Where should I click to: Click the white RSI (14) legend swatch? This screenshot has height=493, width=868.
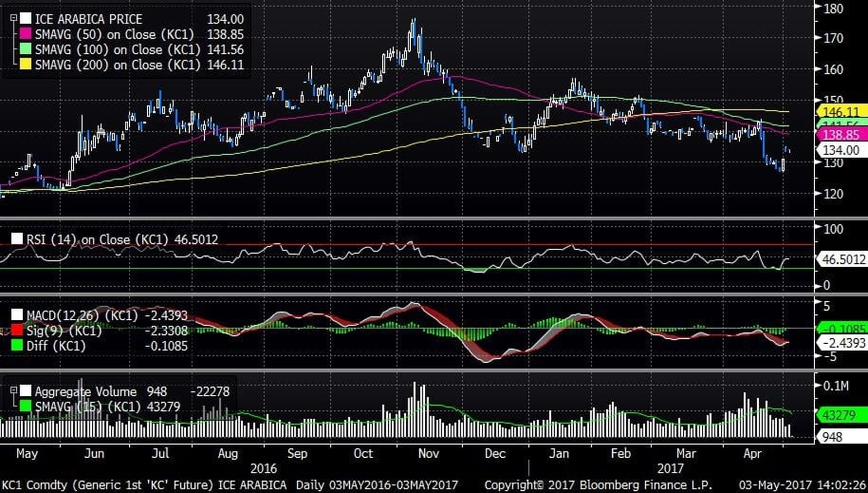click(17, 239)
